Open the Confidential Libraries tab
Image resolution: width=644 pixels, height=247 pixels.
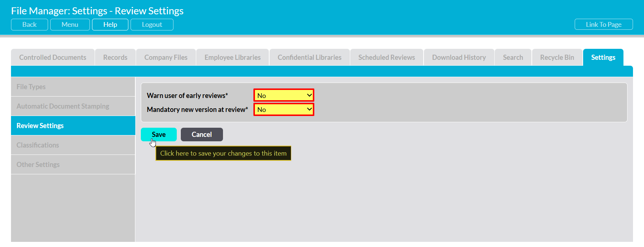point(310,57)
